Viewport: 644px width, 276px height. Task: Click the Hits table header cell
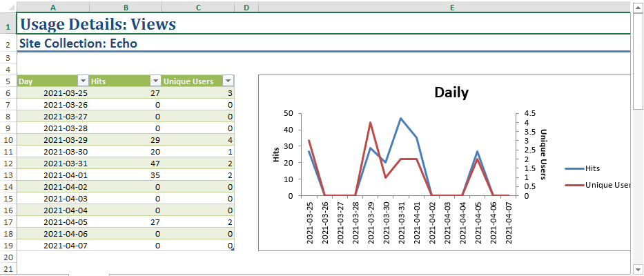[126, 81]
